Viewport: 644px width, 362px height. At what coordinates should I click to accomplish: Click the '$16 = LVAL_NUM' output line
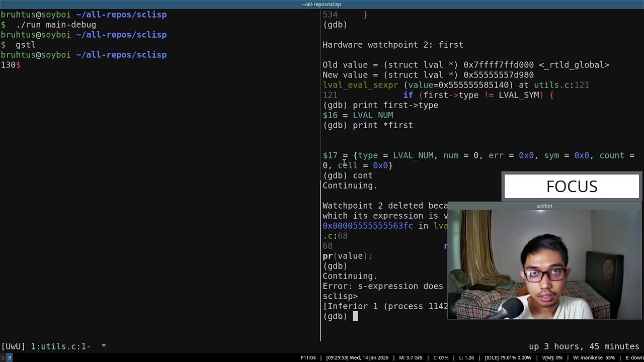click(x=358, y=115)
